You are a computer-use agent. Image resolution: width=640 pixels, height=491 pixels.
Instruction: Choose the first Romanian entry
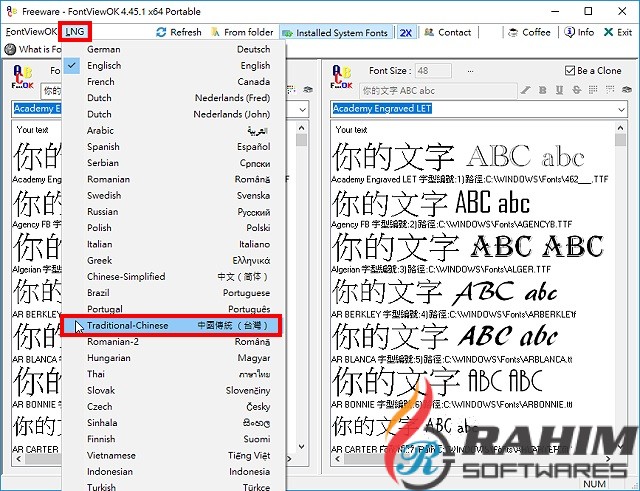coord(173,179)
